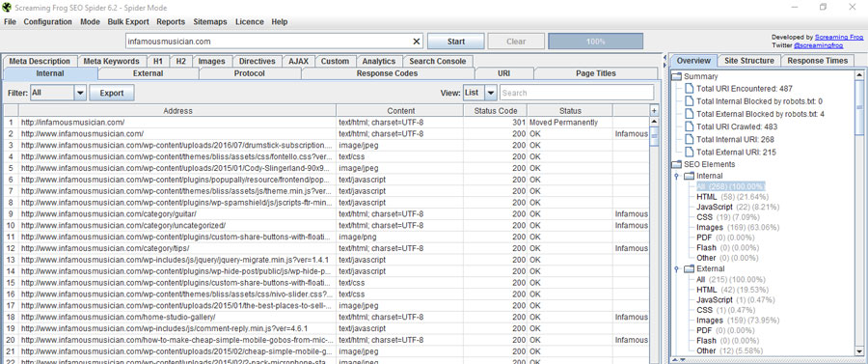Open the @screamingfrog Twitter link

818,44
